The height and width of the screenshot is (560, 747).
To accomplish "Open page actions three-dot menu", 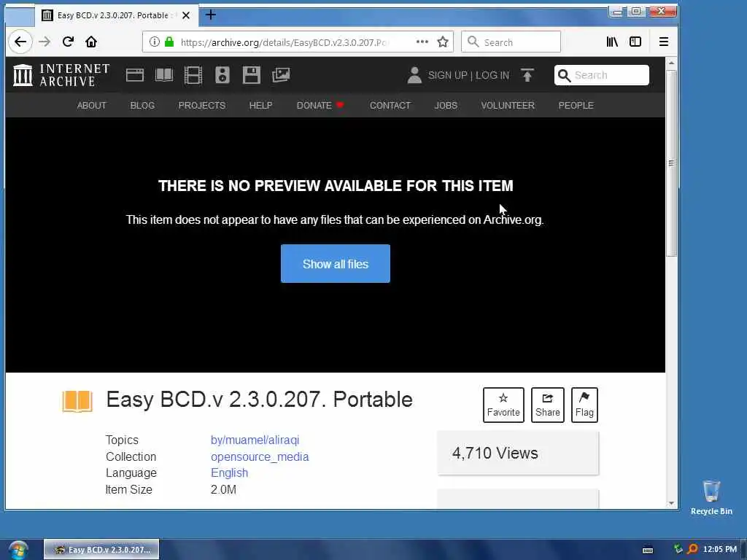I will point(422,42).
